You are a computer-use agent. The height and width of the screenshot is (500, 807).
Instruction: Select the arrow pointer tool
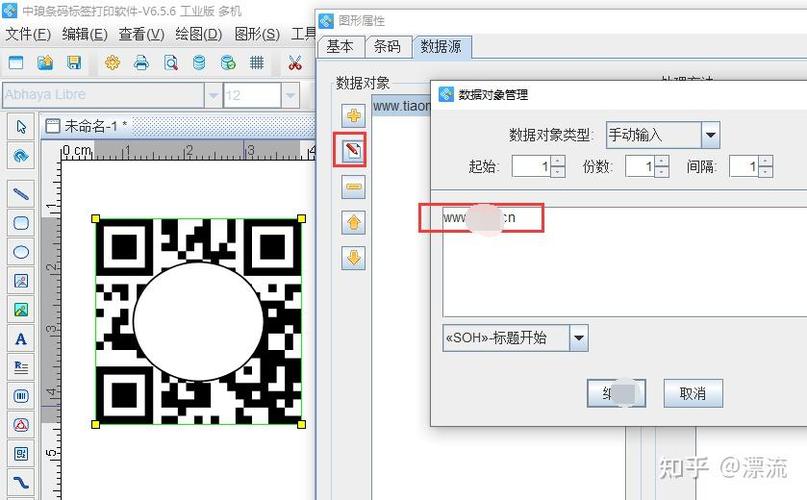[21, 127]
